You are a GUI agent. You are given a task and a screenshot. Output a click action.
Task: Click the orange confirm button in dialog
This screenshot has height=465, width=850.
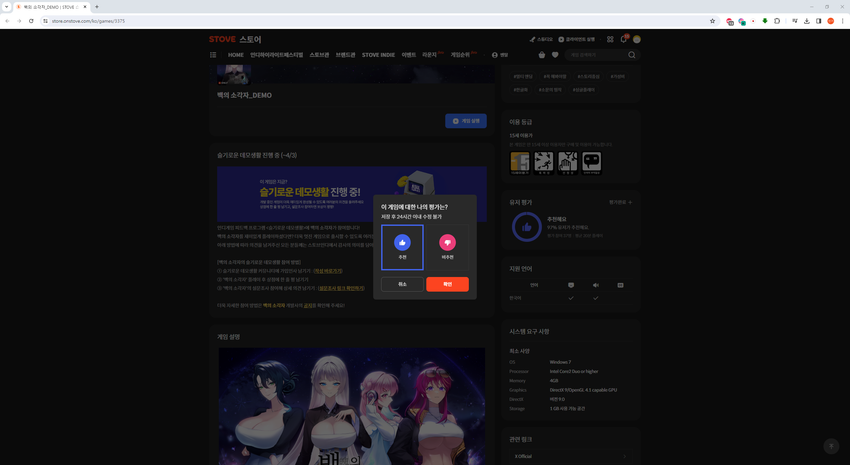pos(447,284)
